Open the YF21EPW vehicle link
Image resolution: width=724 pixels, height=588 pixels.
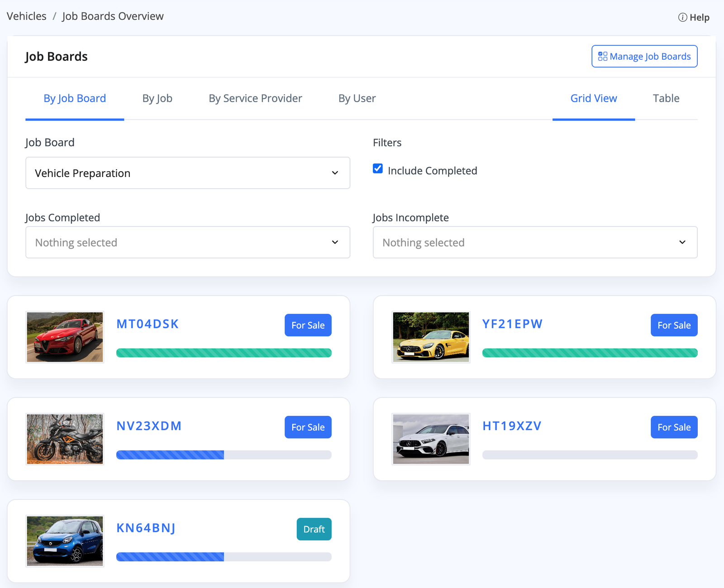point(512,324)
